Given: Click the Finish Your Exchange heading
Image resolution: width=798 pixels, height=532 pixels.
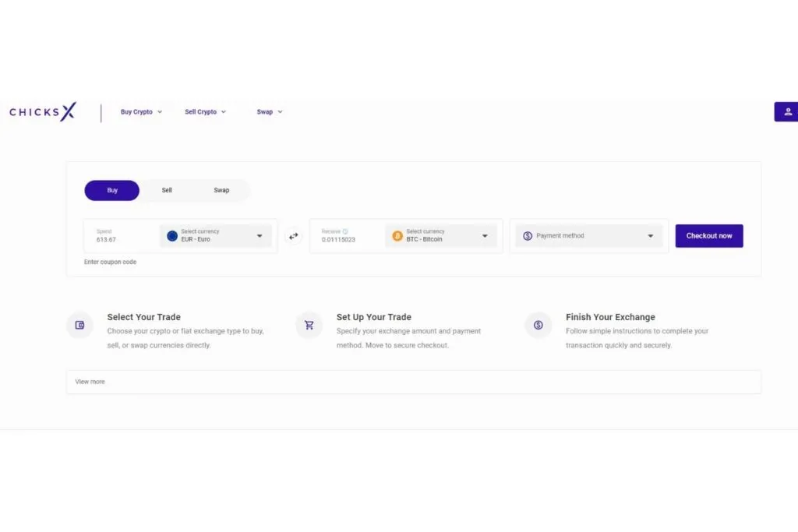Looking at the screenshot, I should pos(611,317).
